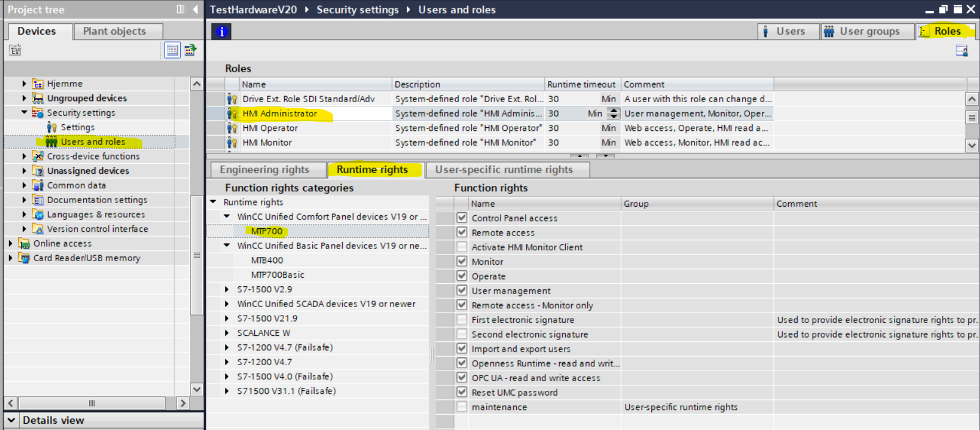Click the Common data icon
The image size is (980, 430).
[38, 185]
